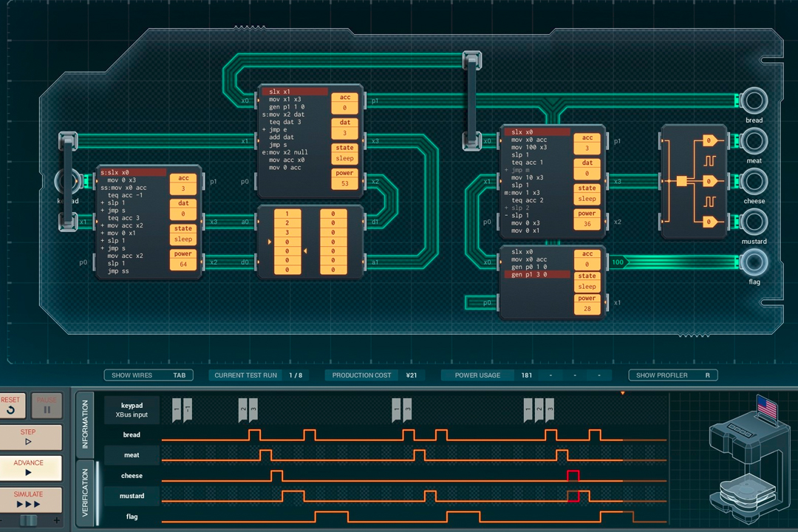This screenshot has width=798, height=532.
Task: Select the meat output connector
Action: point(754,140)
